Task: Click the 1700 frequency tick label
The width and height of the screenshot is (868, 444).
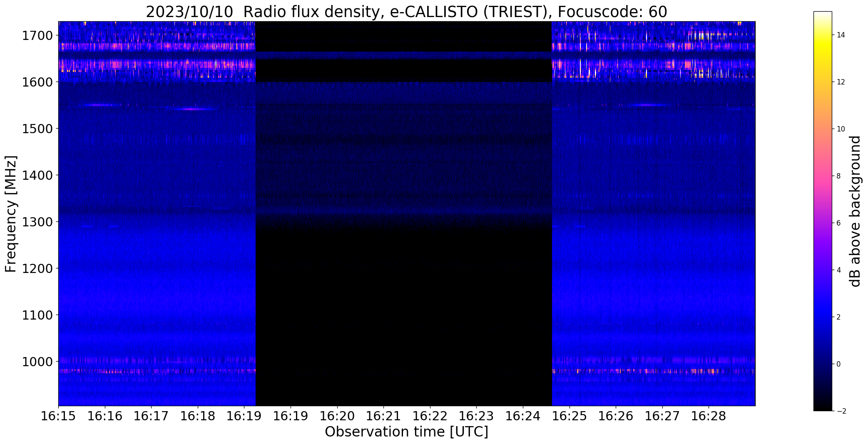Action: click(37, 36)
